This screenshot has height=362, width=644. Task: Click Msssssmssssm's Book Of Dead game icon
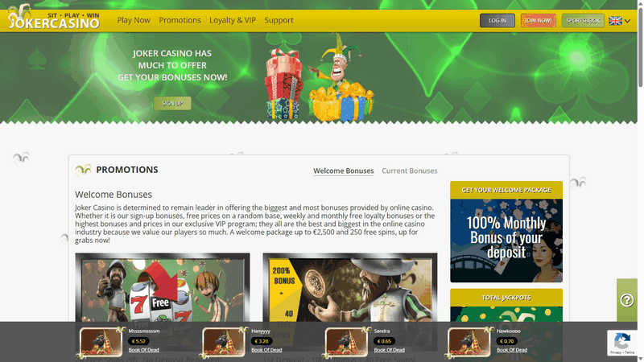point(101,342)
